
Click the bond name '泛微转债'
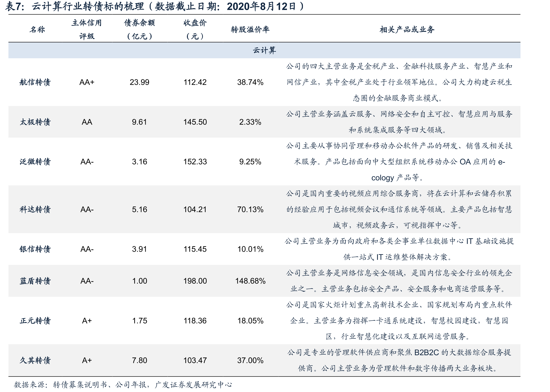click(x=35, y=161)
